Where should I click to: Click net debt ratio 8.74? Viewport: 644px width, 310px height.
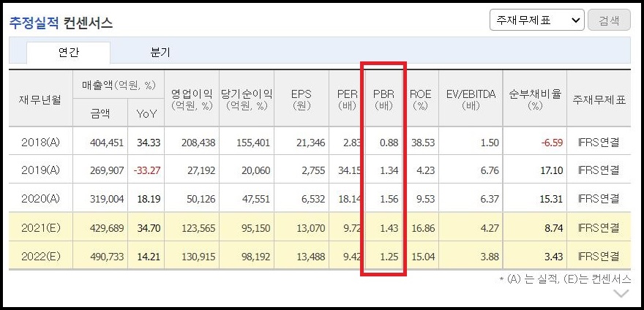553,228
